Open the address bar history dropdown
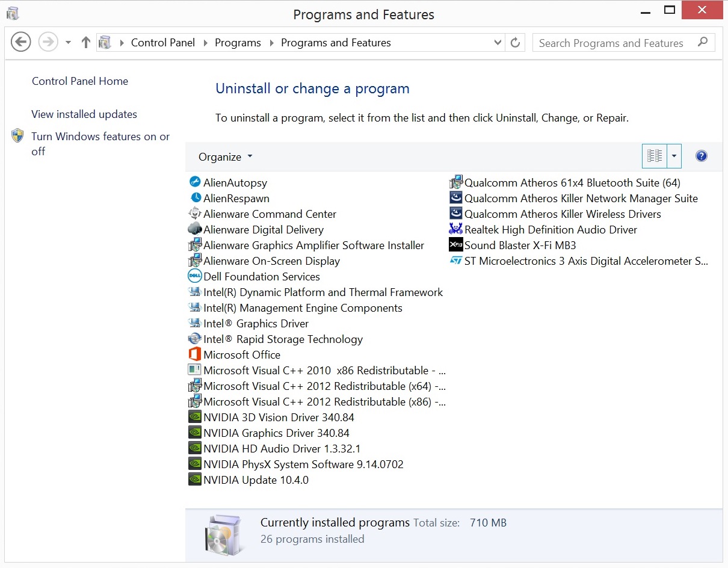 [498, 43]
